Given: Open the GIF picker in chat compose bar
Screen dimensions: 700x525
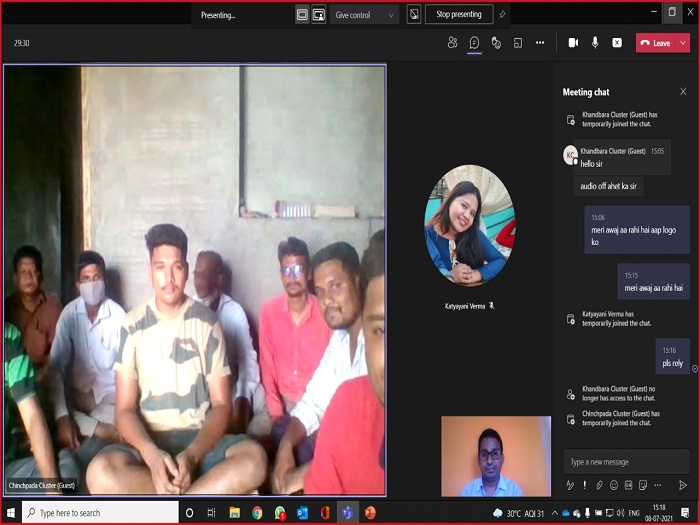Looking at the screenshot, I should (x=628, y=485).
